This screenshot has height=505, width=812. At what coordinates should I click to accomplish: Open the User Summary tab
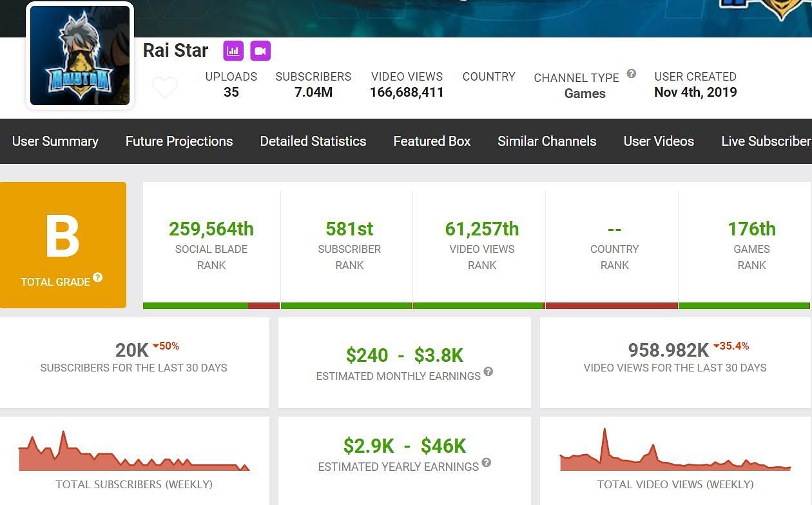55,141
